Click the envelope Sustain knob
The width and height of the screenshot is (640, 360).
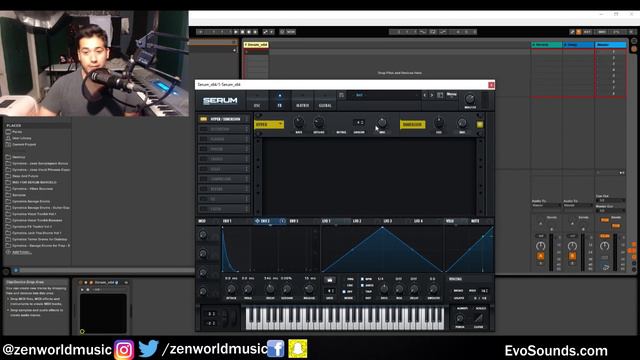(x=287, y=289)
